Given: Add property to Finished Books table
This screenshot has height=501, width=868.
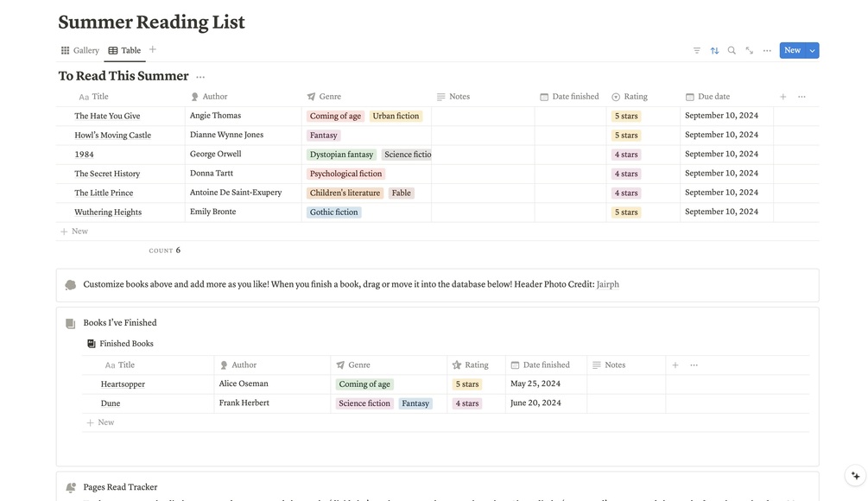Looking at the screenshot, I should 675,365.
